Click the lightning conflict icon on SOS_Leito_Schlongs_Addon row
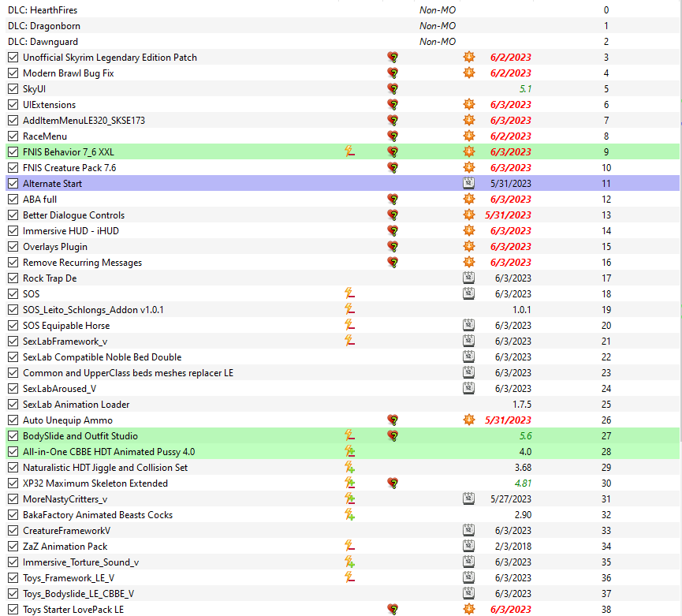This screenshot has width=682, height=616. coord(350,309)
